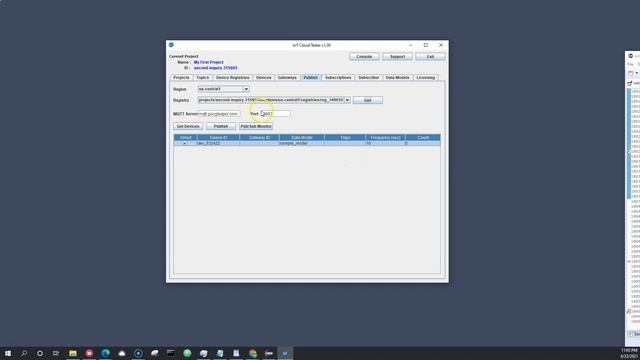Click the Support button
640x360 pixels.
point(397,57)
